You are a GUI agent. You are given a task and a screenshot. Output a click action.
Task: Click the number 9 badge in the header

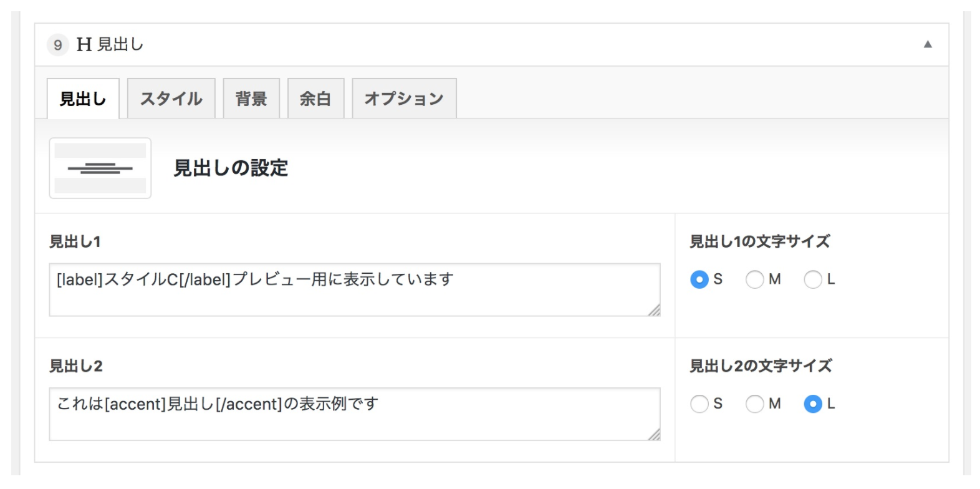[58, 45]
